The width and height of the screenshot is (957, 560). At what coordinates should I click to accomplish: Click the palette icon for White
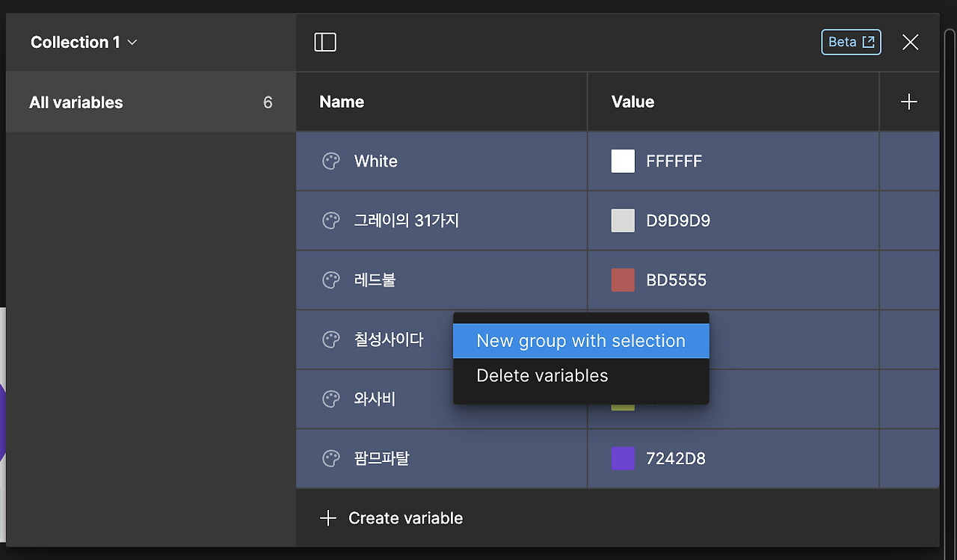click(331, 161)
